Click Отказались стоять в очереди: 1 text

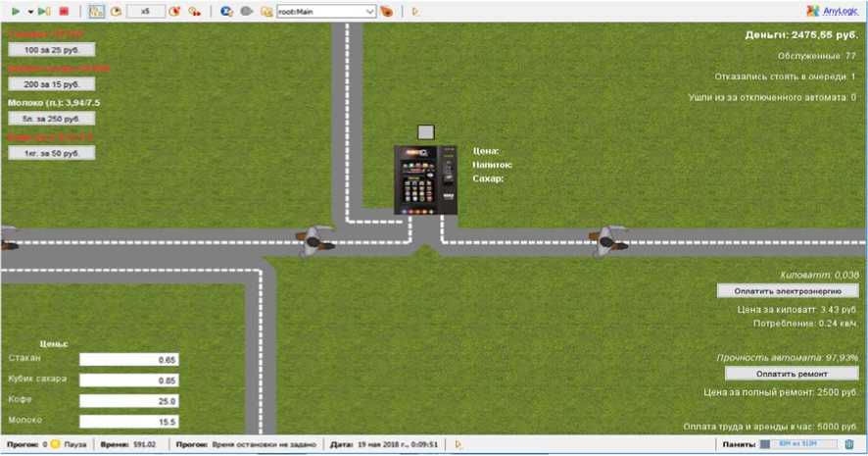point(785,76)
